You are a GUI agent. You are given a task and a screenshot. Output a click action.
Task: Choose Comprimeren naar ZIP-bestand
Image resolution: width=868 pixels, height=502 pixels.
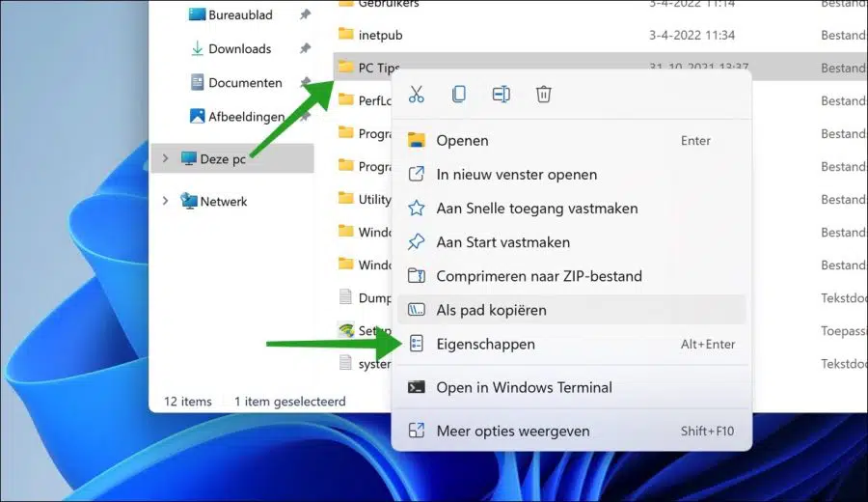tap(571, 276)
